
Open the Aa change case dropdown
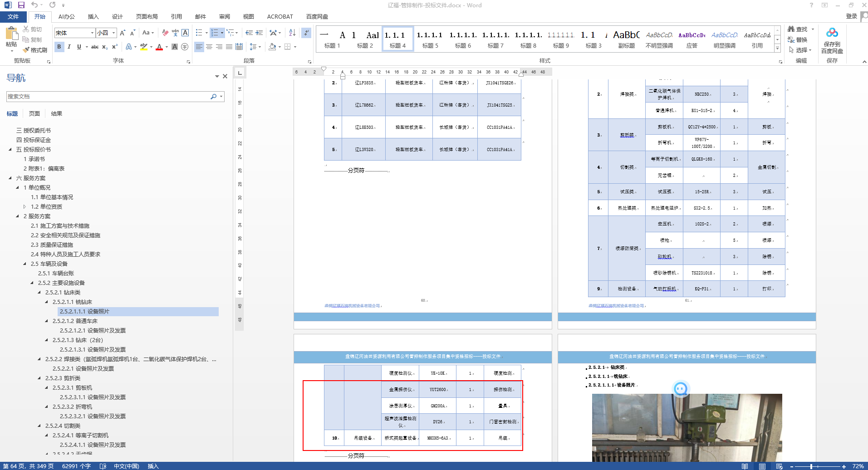tap(148, 33)
